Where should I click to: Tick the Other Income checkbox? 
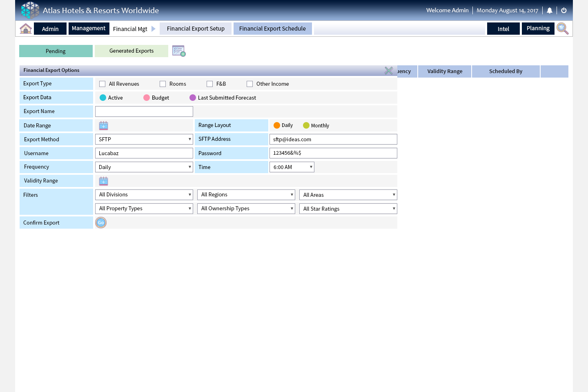[x=250, y=84]
